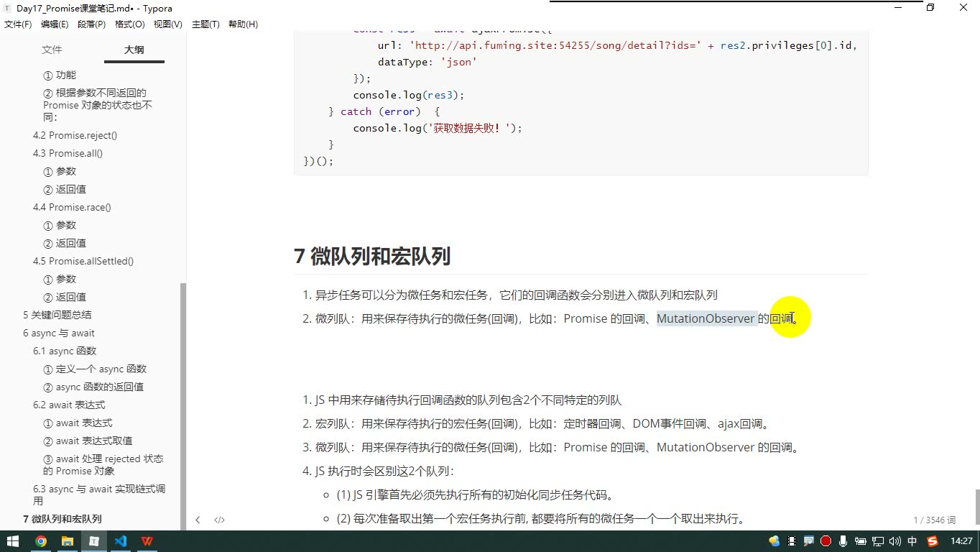Open Visual Studio Code from the taskbar

tap(120, 541)
